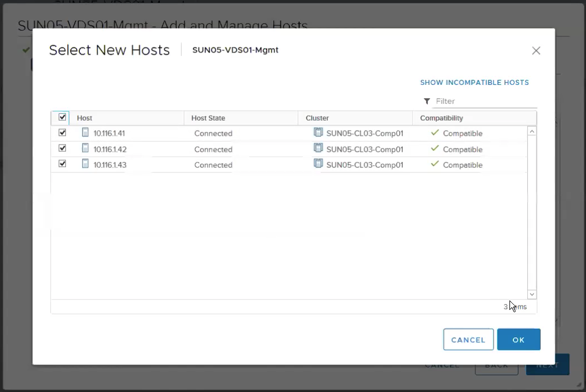
Task: Click SUN05-CL03-Comp01 in the 10.116.1.42 row
Action: coord(365,150)
